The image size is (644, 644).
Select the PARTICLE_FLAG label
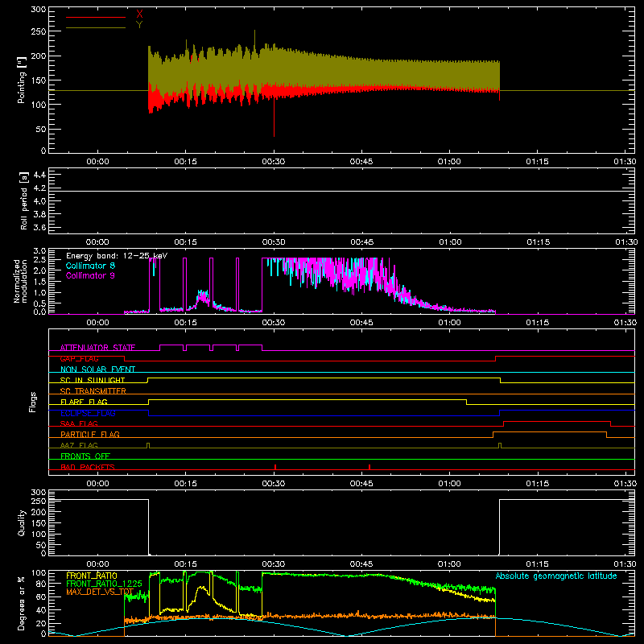pos(90,434)
